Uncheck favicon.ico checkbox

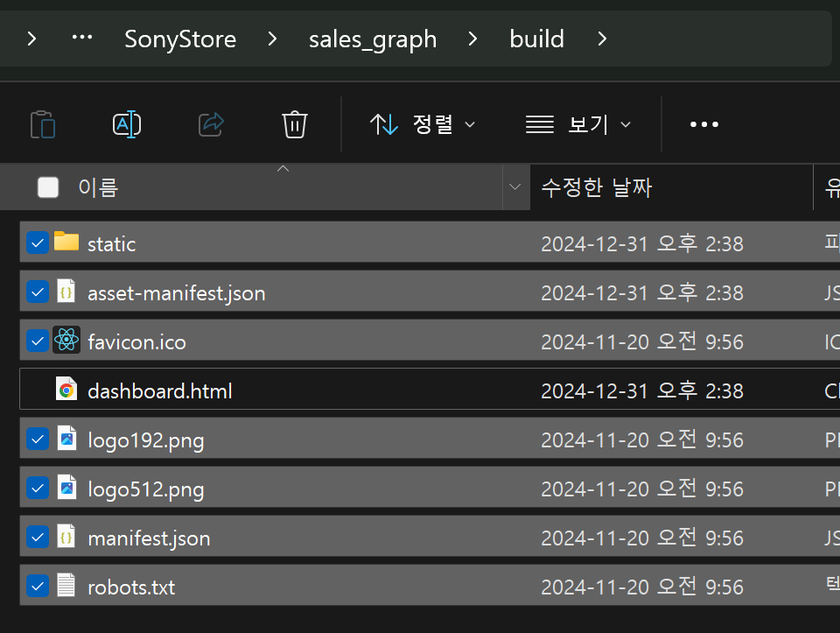(38, 341)
